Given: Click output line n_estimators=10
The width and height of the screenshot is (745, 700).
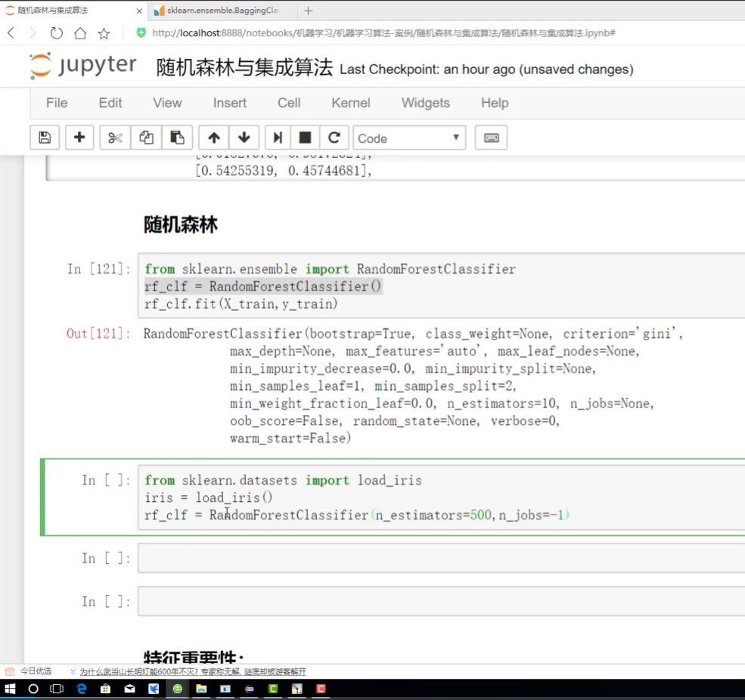Looking at the screenshot, I should coord(503,403).
